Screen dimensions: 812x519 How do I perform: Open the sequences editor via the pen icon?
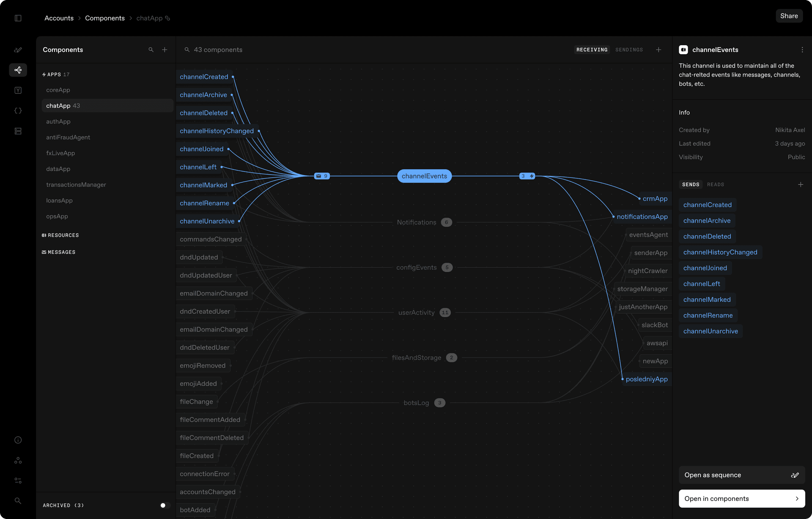tap(18, 49)
